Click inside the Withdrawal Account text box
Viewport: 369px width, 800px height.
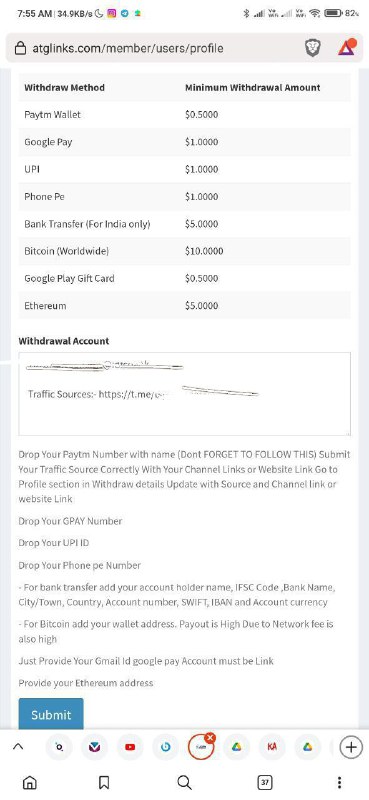(x=184, y=393)
